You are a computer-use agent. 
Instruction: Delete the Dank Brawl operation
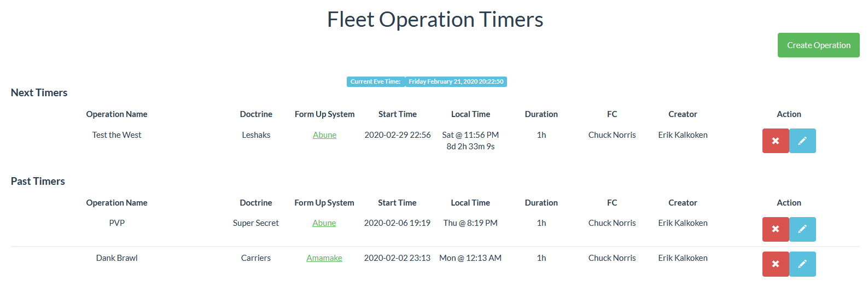tap(775, 264)
